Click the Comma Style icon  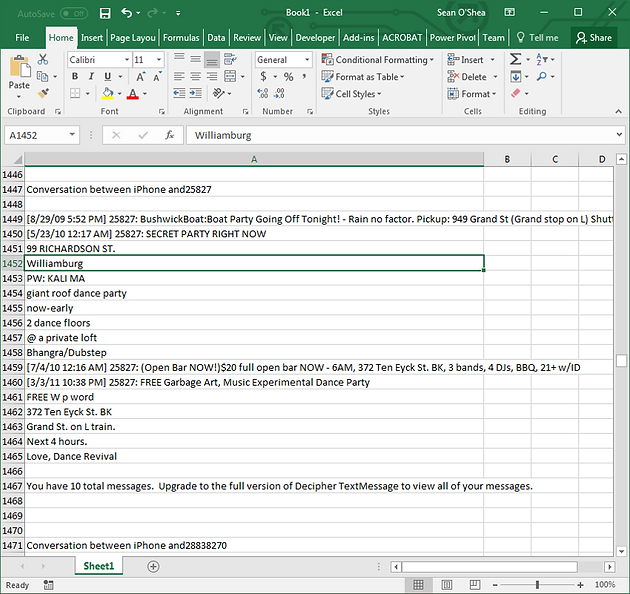coord(305,76)
